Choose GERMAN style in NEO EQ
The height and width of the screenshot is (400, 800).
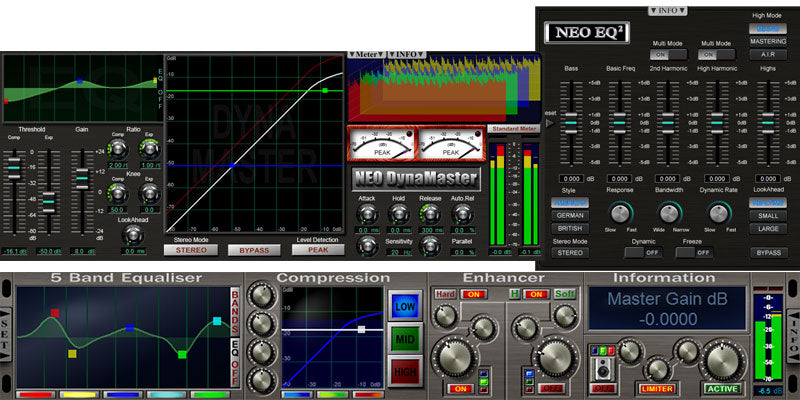click(x=569, y=216)
